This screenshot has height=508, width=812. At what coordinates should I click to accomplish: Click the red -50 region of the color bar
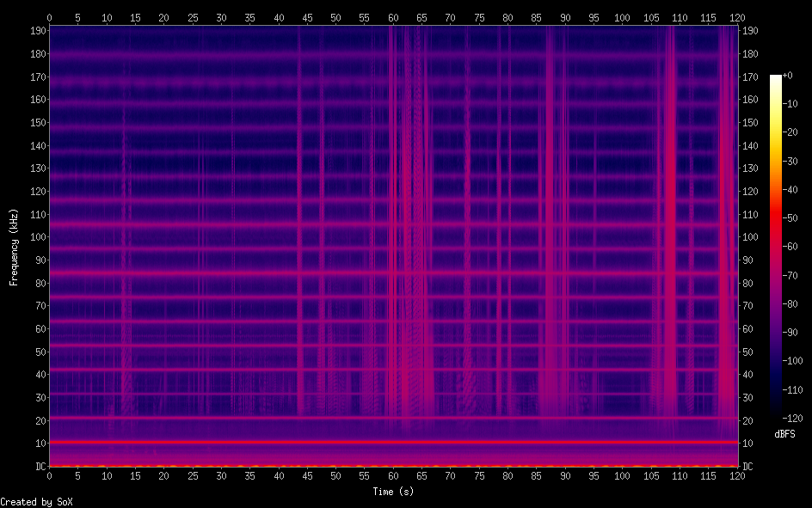tap(776, 218)
